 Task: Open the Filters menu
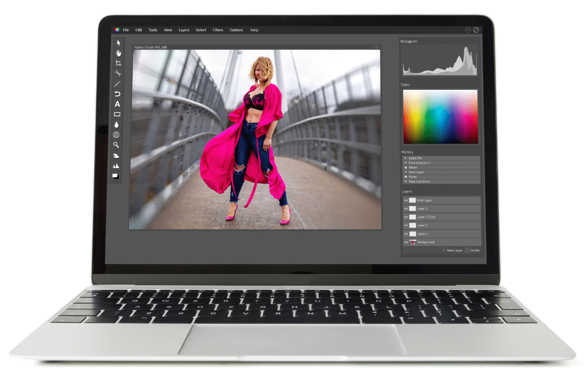[x=218, y=30]
